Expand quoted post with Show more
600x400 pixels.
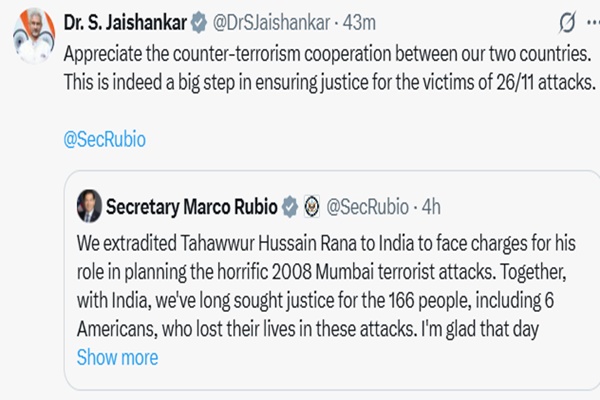(117, 357)
